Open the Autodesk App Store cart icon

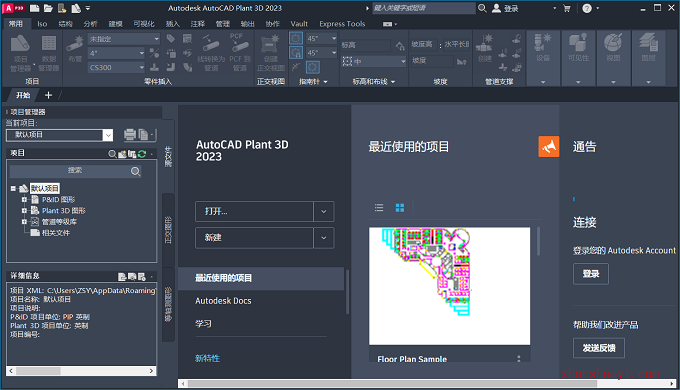pyautogui.click(x=567, y=8)
